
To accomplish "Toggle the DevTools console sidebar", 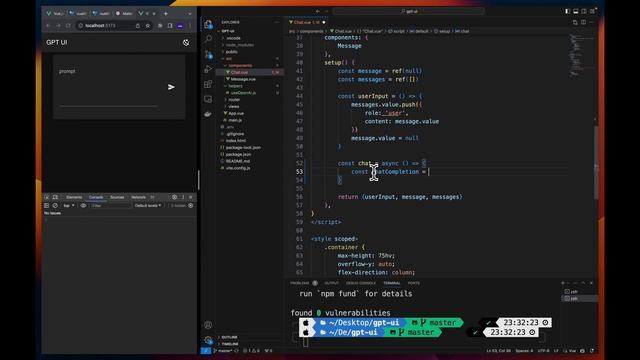I will 47,206.
